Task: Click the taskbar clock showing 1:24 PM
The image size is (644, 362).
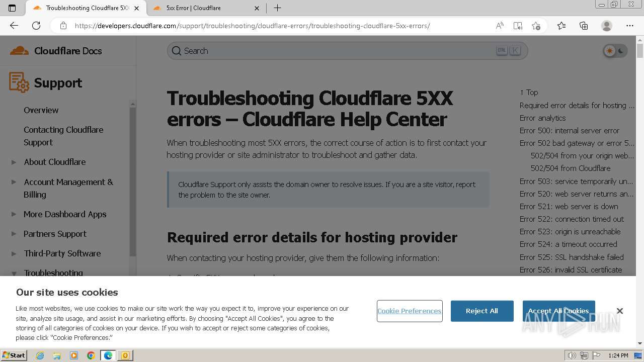Action: coord(618,355)
